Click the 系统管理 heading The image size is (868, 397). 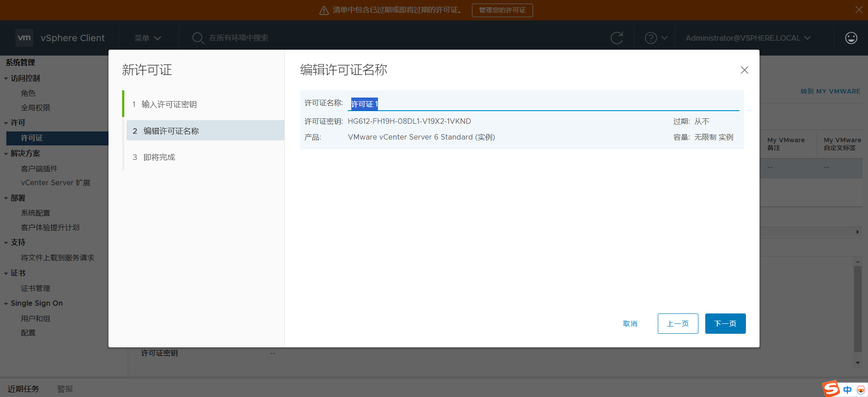click(x=20, y=62)
